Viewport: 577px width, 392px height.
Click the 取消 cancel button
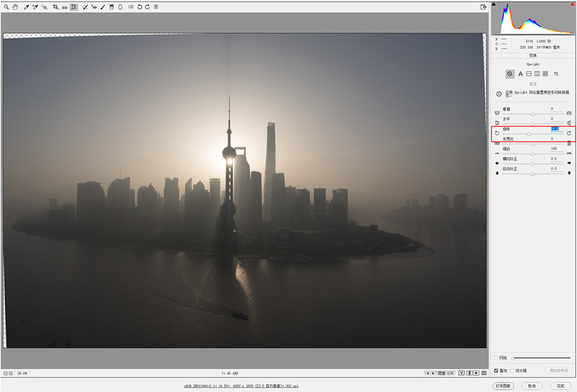click(532, 386)
